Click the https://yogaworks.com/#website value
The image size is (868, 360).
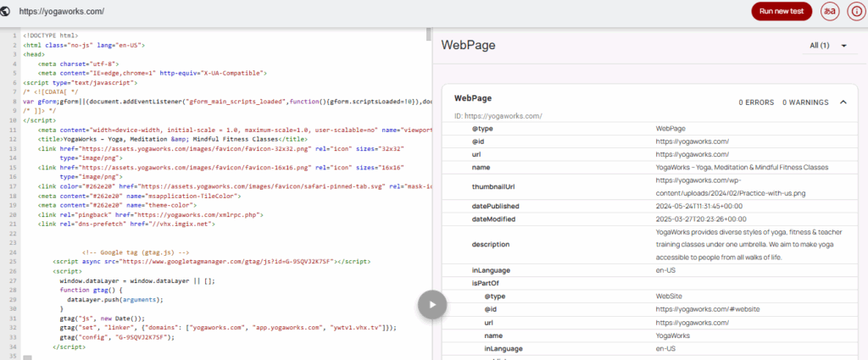[x=708, y=309]
